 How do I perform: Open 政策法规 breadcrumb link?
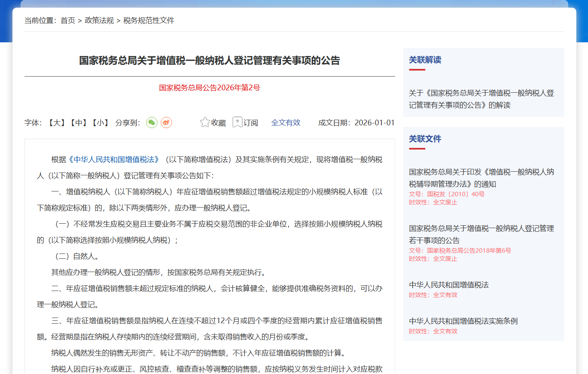pos(99,21)
